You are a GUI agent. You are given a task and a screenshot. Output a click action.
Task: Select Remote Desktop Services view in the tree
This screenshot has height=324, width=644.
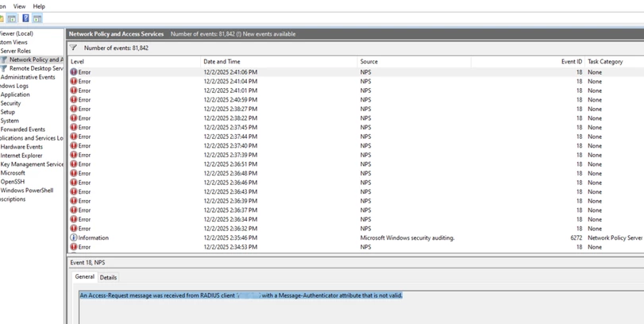pyautogui.click(x=37, y=68)
